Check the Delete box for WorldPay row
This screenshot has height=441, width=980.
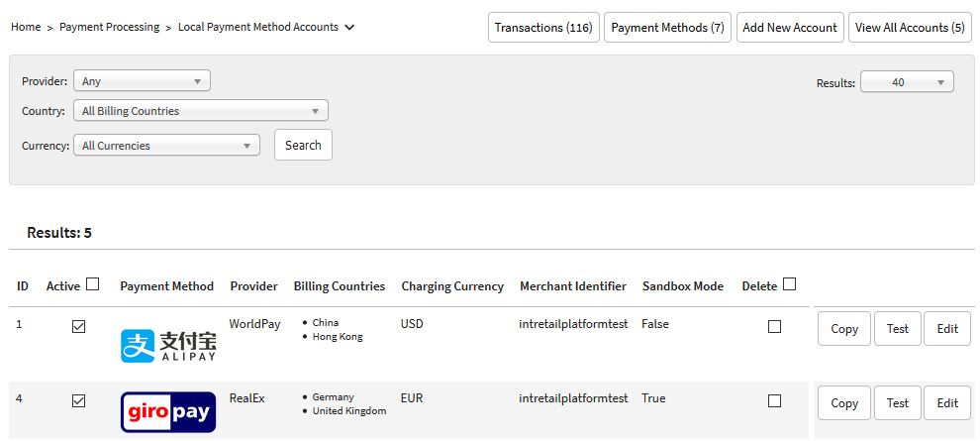774,326
